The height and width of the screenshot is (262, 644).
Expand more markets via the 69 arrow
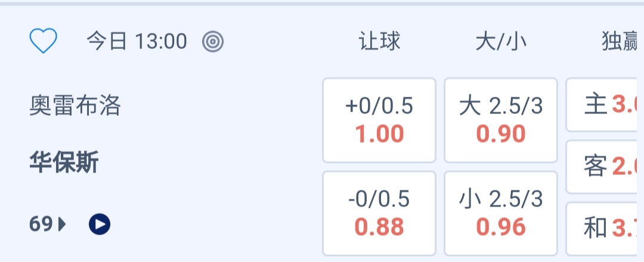coord(62,224)
